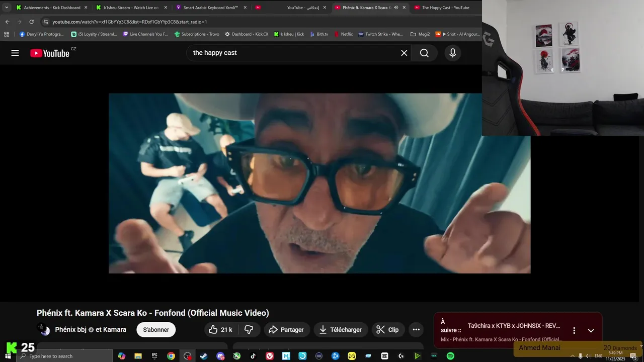This screenshot has height=362, width=644.
Task: Show hidden system tray icons chevron
Action: [572, 356]
